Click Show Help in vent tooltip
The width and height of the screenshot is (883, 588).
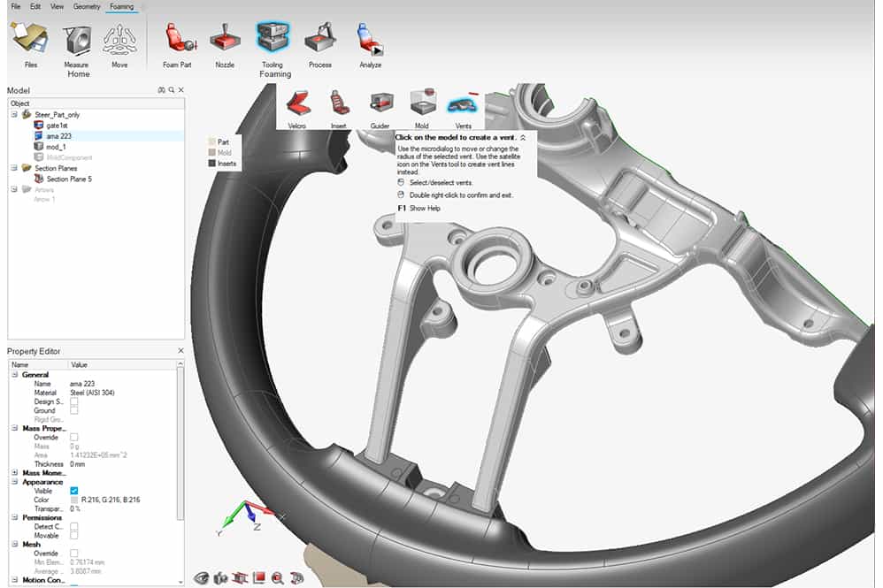425,209
